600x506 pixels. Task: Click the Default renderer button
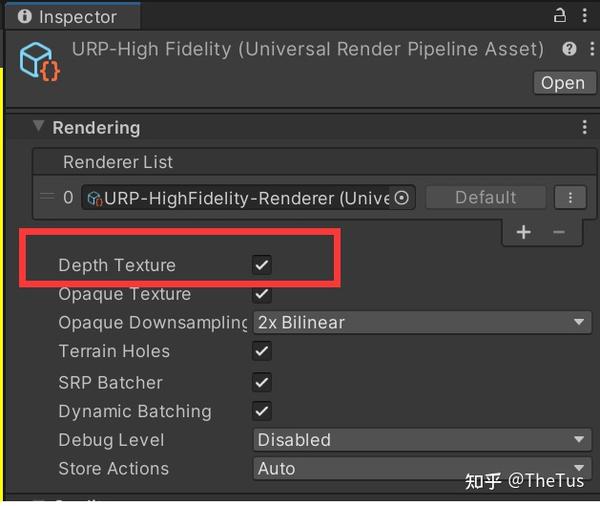[x=486, y=198]
